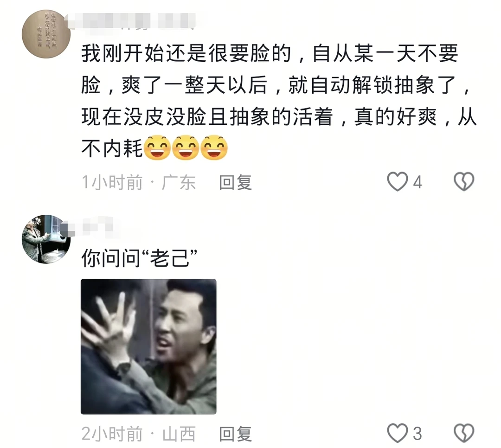Screen dimensions: 501x448
Task: Open the second commenter's avatar photo
Action: click(46, 239)
